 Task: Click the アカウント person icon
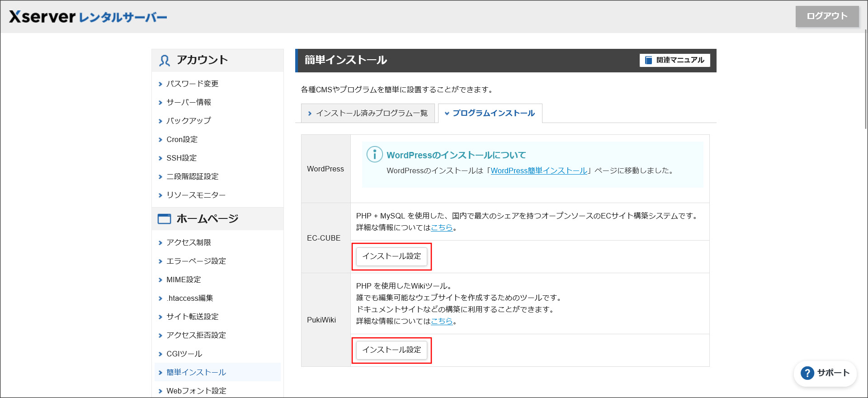click(164, 61)
